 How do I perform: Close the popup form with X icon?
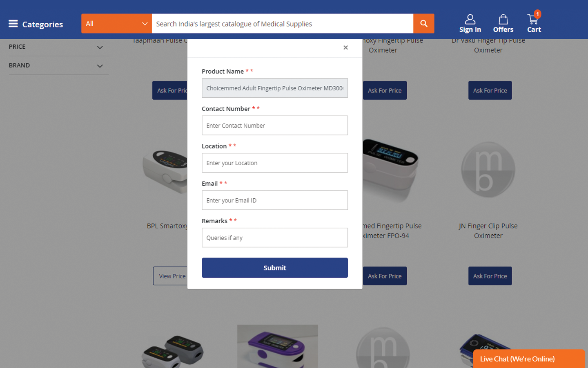click(345, 47)
